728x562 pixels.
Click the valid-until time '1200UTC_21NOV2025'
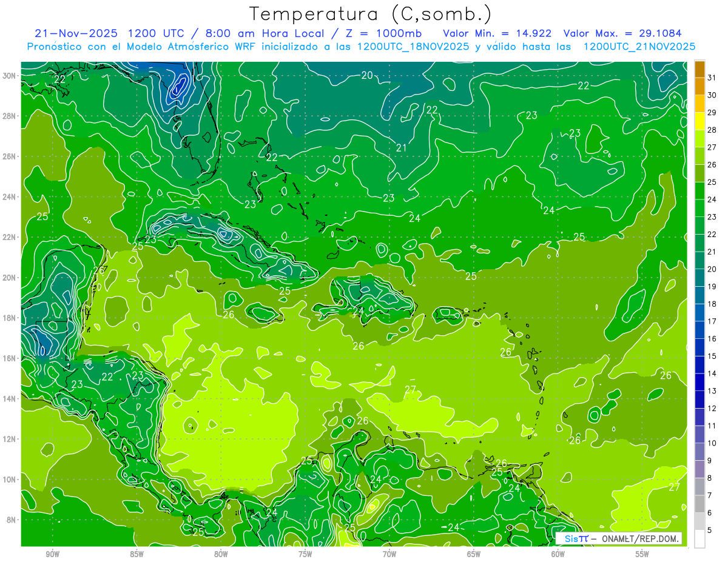(639, 46)
